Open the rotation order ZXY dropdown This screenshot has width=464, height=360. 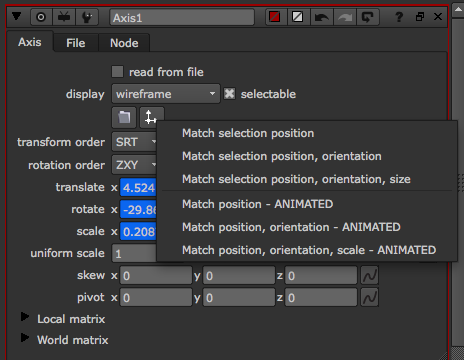pyautogui.click(x=134, y=165)
